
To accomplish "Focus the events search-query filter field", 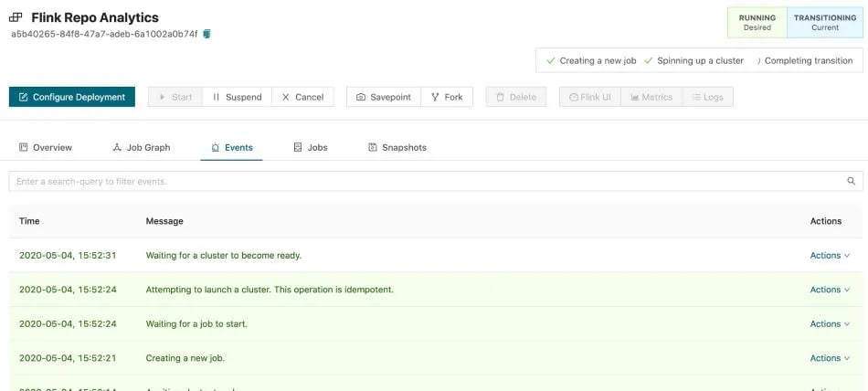I will click(436, 181).
